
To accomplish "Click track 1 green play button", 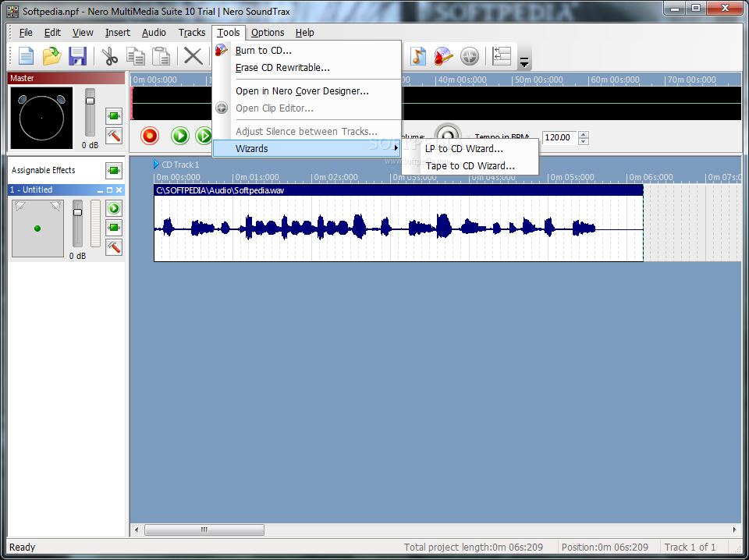I will (x=114, y=208).
